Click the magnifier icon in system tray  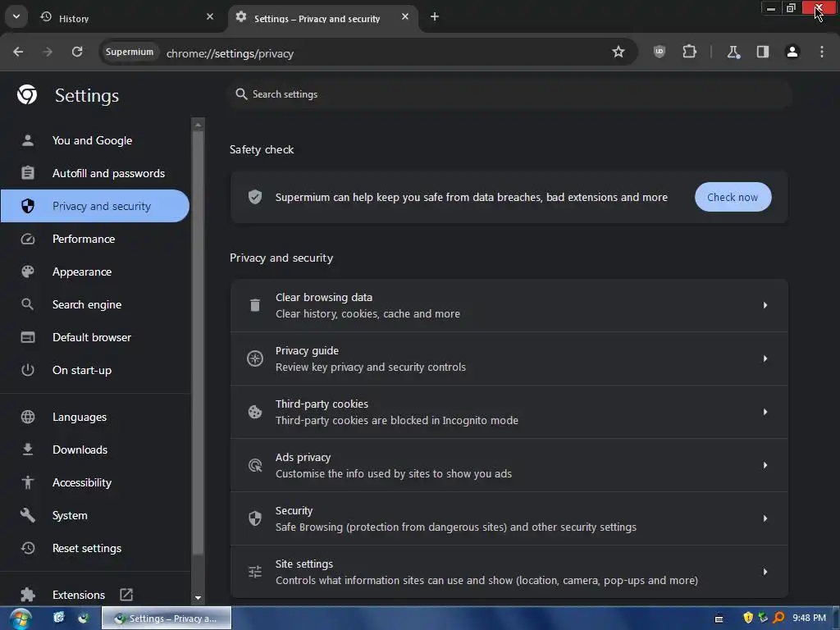point(778,618)
